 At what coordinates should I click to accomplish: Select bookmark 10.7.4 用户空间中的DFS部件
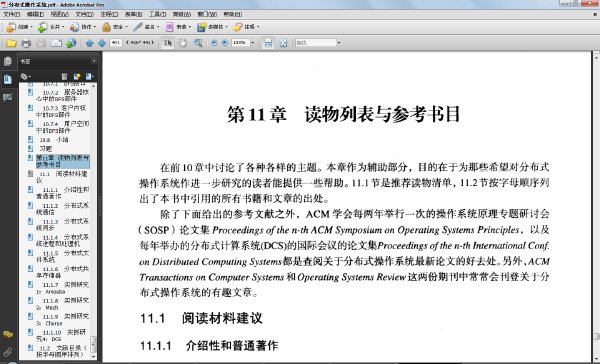62,127
